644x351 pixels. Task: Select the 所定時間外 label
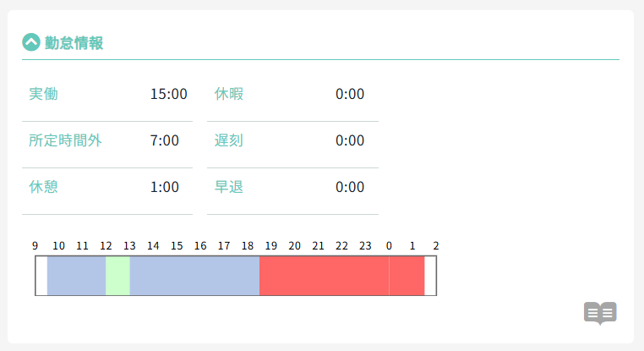[x=65, y=140]
